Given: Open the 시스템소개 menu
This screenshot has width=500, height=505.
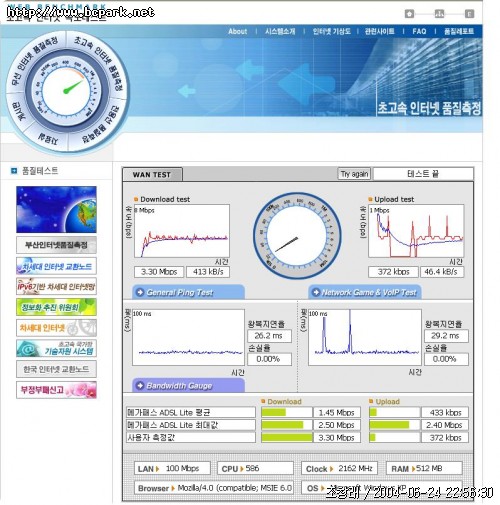Looking at the screenshot, I should click(280, 31).
